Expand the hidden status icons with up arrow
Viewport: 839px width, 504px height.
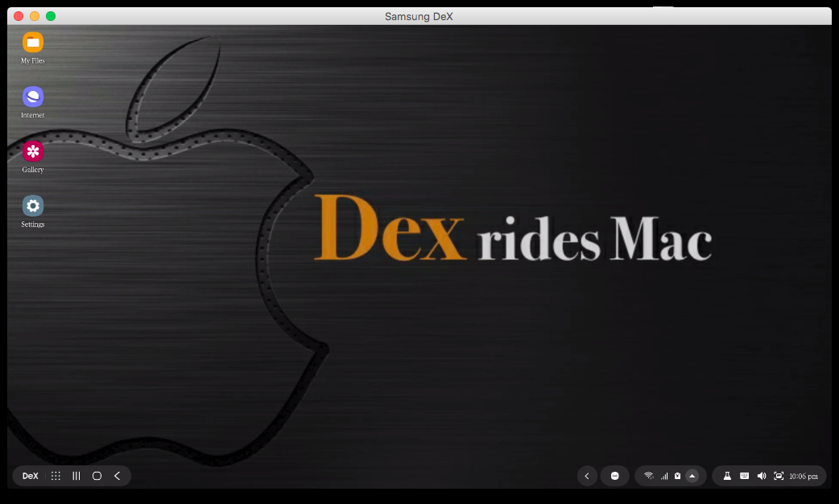click(x=692, y=476)
